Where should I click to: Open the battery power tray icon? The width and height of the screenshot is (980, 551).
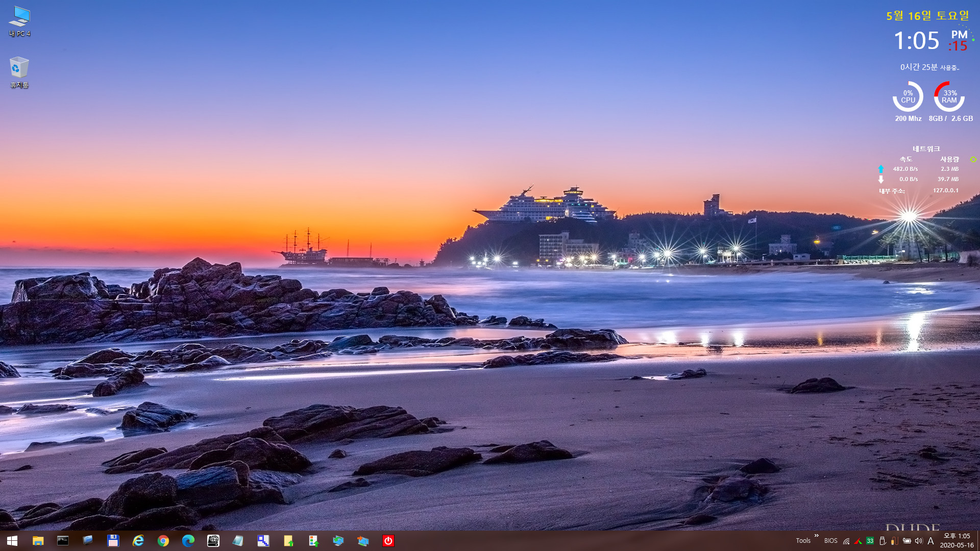906,541
